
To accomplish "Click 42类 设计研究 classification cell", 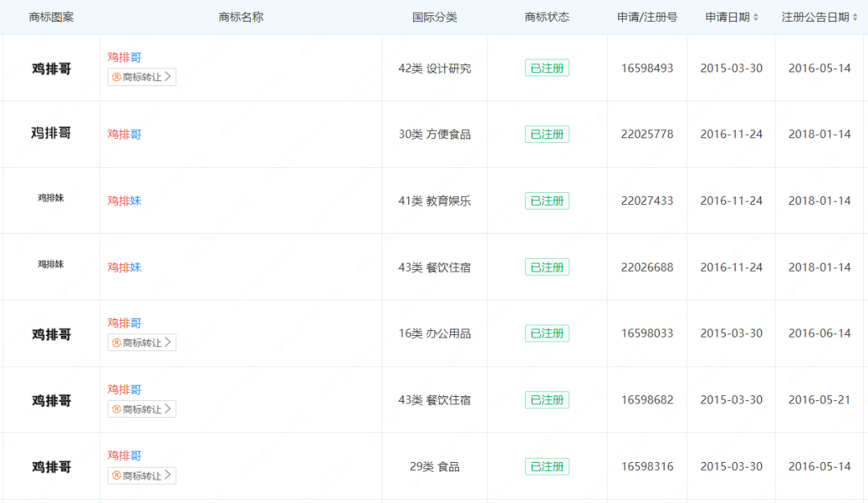I will tap(435, 68).
